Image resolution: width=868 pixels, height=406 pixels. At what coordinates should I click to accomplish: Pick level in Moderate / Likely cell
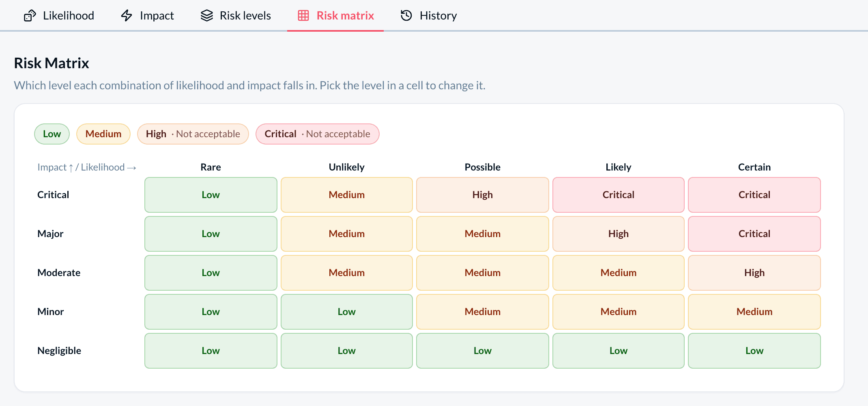619,273
